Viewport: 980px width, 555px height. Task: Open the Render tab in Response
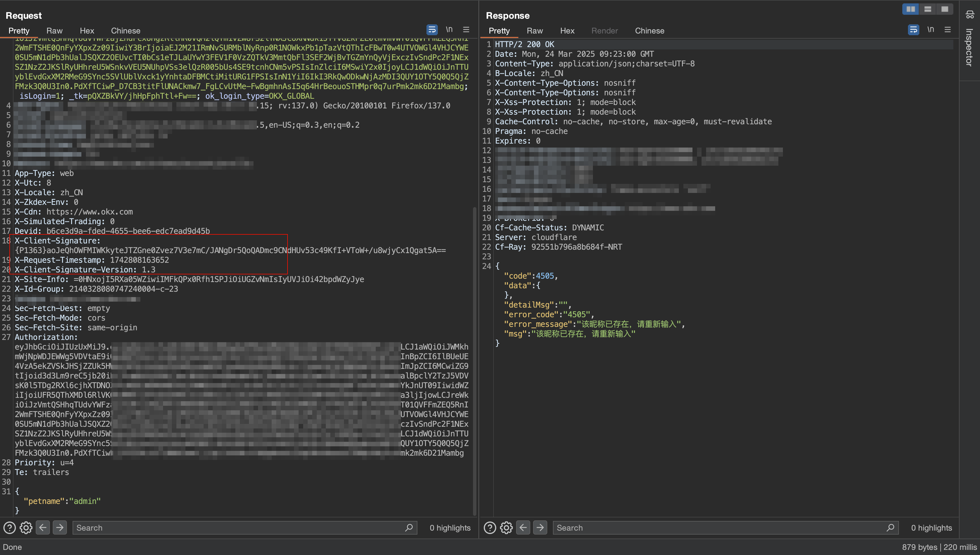pos(605,30)
